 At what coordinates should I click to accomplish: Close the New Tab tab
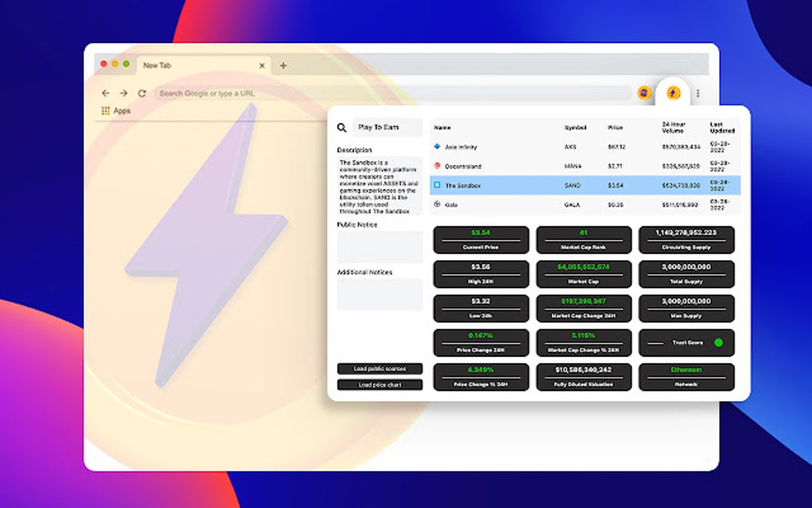[x=262, y=65]
